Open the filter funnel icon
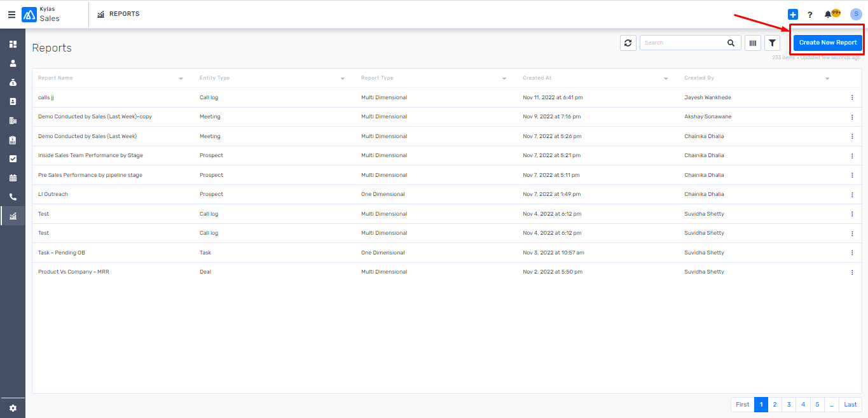 (772, 43)
